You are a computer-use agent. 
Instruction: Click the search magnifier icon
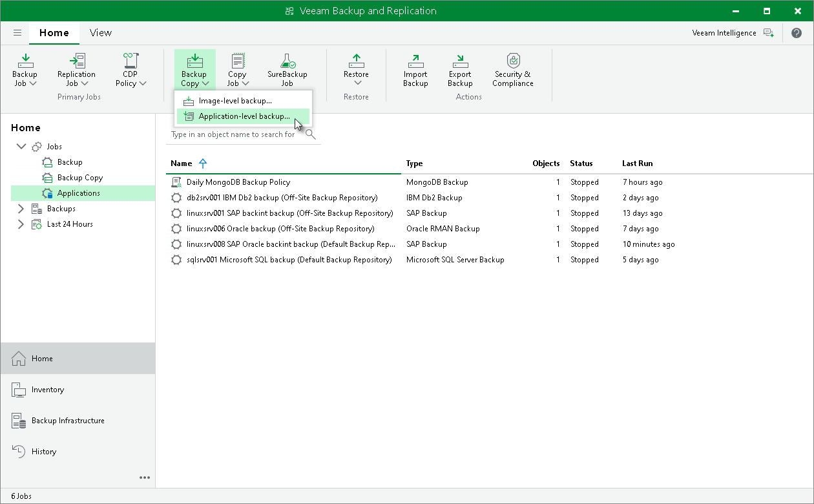tap(310, 134)
